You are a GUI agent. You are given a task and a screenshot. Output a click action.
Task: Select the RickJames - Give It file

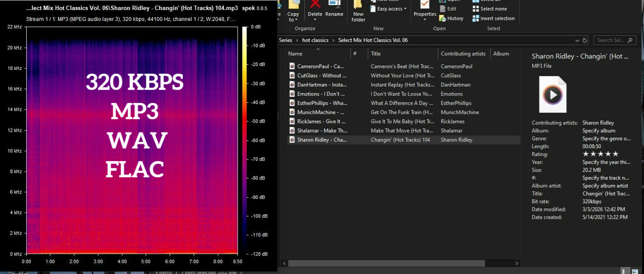(321, 121)
